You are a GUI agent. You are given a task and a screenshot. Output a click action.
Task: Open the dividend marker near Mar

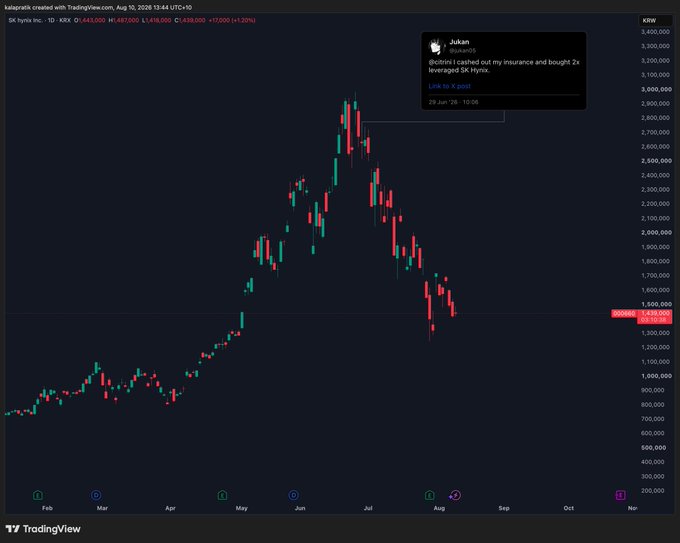(x=96, y=495)
